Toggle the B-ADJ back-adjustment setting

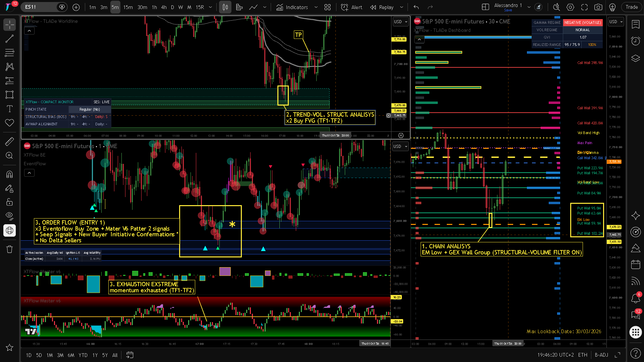(601, 355)
